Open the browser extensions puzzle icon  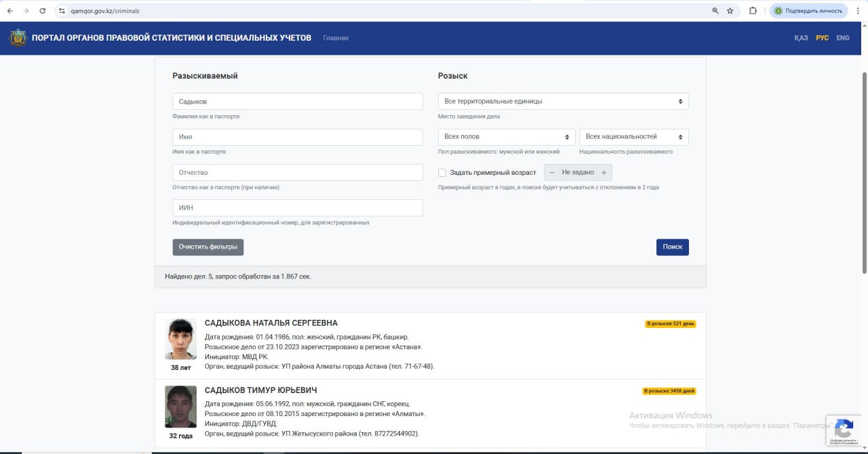click(753, 11)
